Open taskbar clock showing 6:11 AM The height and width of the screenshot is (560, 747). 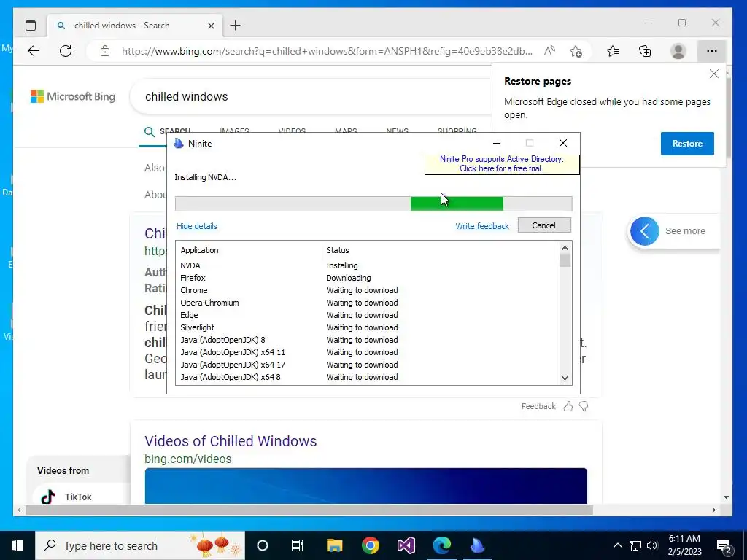tap(684, 545)
